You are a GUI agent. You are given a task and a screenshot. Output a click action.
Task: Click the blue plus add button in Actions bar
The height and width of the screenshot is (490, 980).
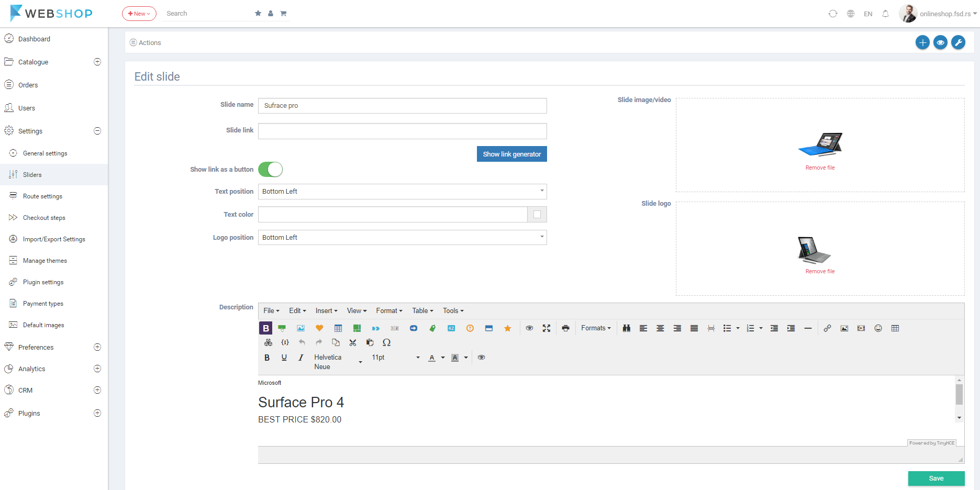click(x=922, y=42)
